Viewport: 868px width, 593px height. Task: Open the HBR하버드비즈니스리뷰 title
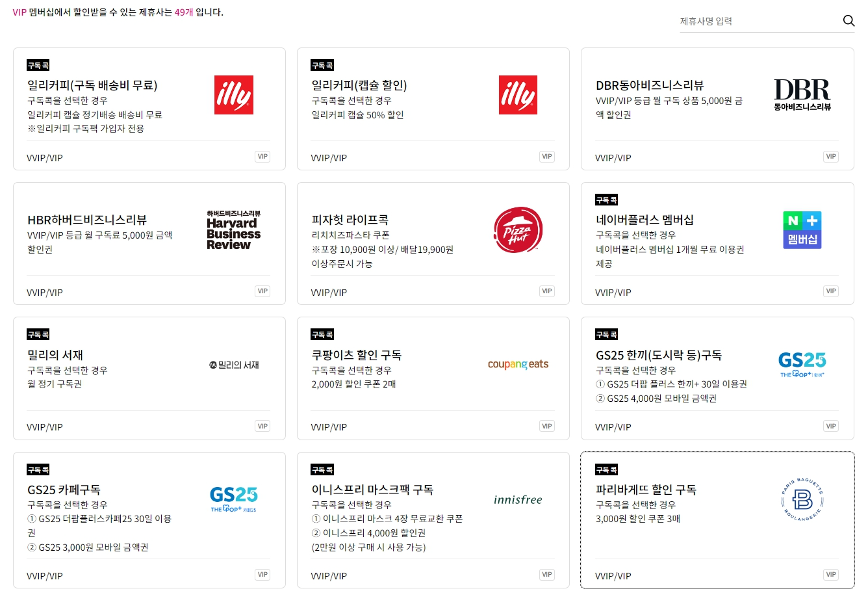coord(87,220)
